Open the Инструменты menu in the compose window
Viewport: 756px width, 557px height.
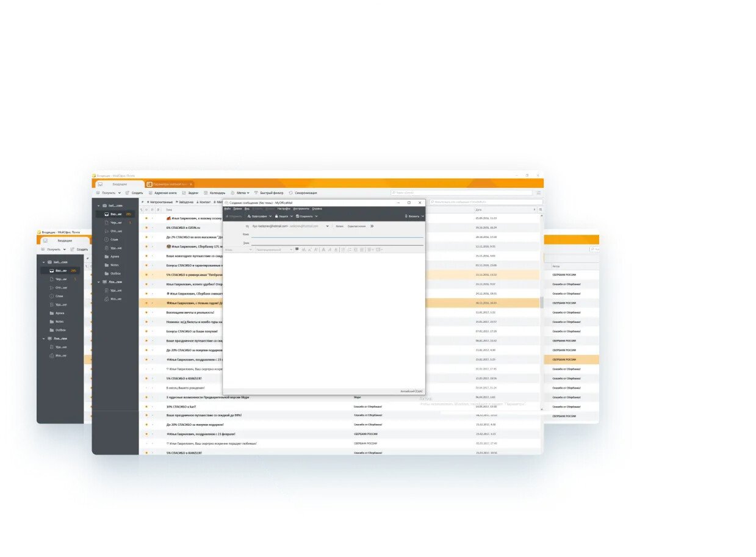pyautogui.click(x=301, y=209)
